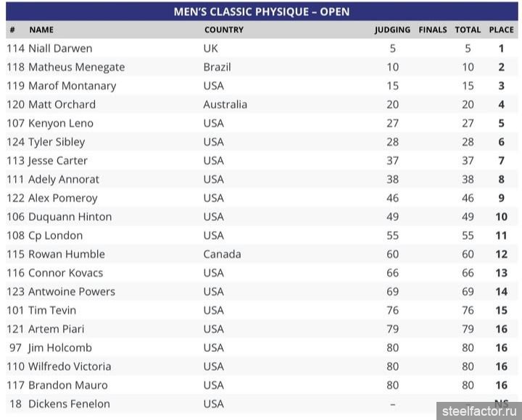Select competitor name Duquann Hinton
Screen dimensions: 522x420
tap(70, 217)
